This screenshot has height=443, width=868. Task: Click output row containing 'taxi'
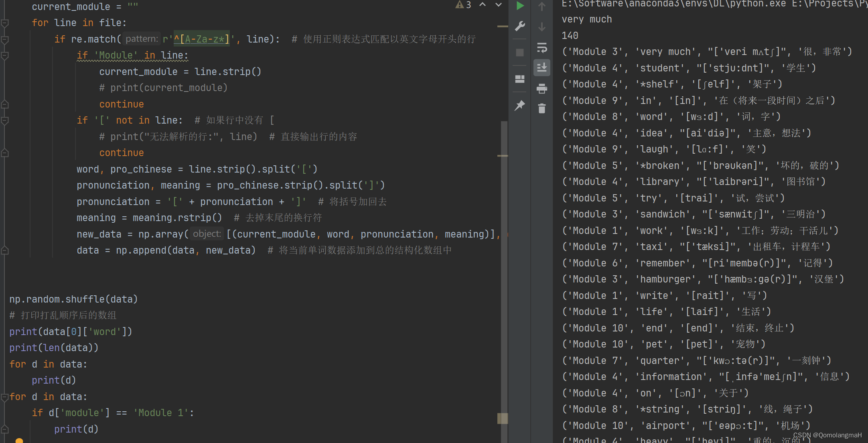[x=696, y=247]
